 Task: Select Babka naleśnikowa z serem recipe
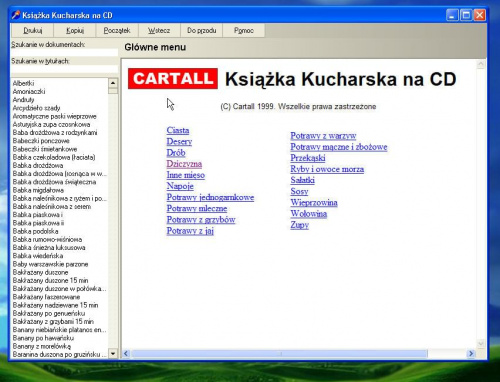pos(52,207)
